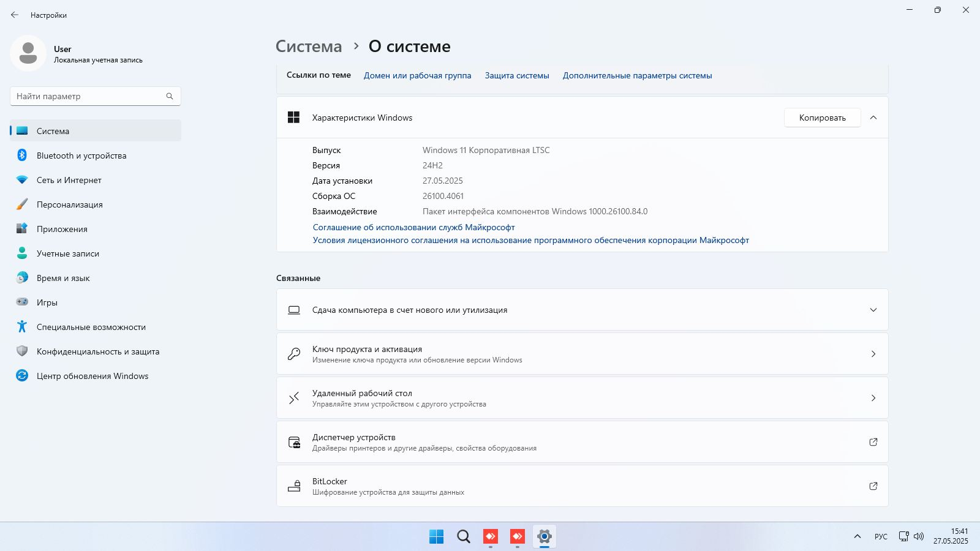Open the Windows Start button on taskbar
This screenshot has height=551, width=980.
436,537
